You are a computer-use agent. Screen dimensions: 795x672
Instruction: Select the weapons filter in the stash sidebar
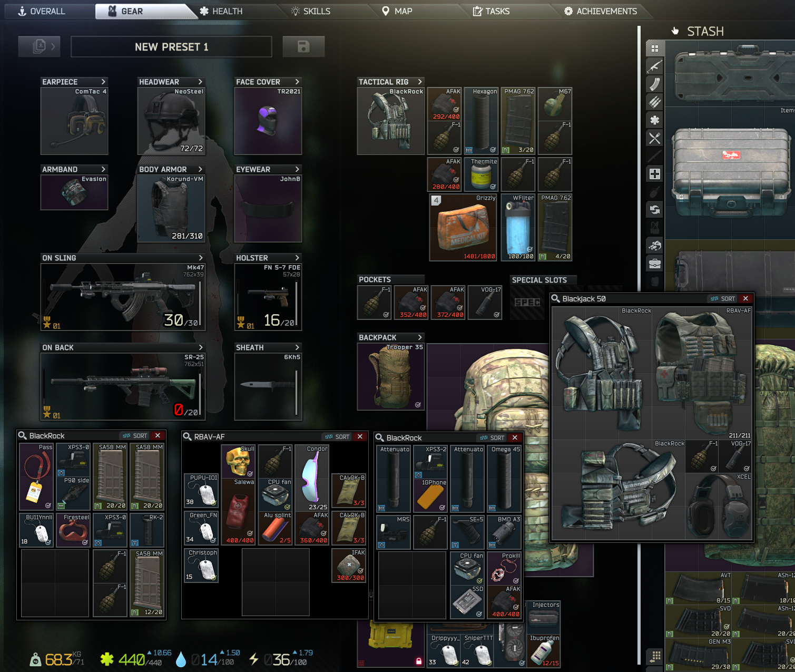click(x=655, y=66)
